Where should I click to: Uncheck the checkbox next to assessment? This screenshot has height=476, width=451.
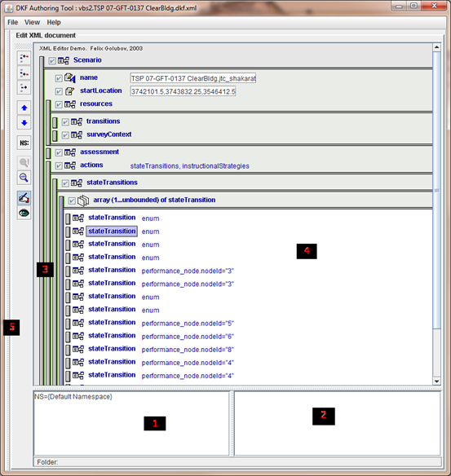tap(59, 152)
